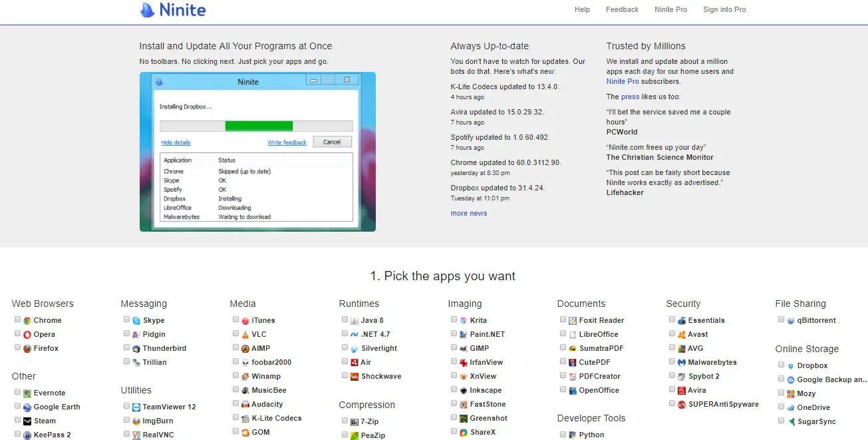Select the SumatraPDF checkbox
The image size is (868, 440).
click(x=563, y=347)
